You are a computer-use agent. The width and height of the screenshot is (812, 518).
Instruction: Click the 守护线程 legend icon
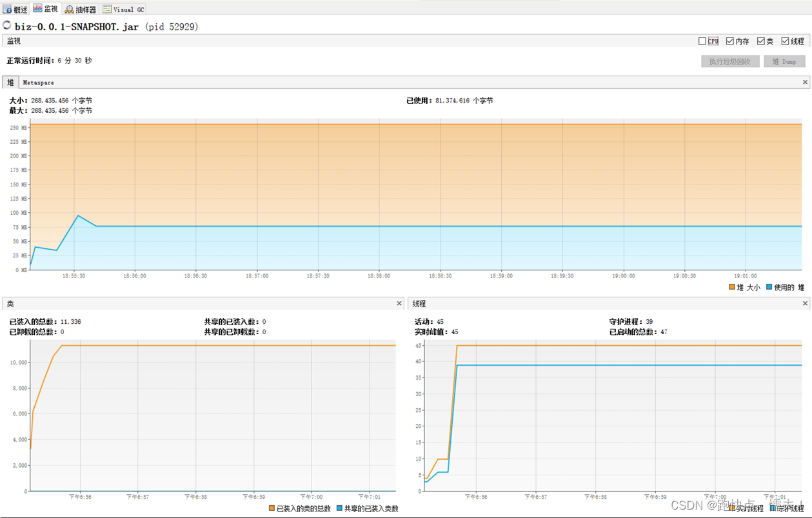tap(773, 508)
